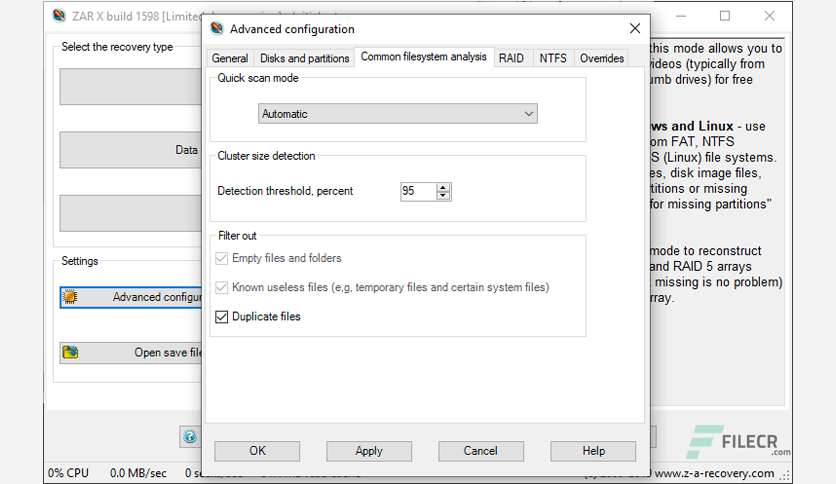Click the Empty files and folders checkbox
Viewport: 836px width, 484px height.
[221, 259]
